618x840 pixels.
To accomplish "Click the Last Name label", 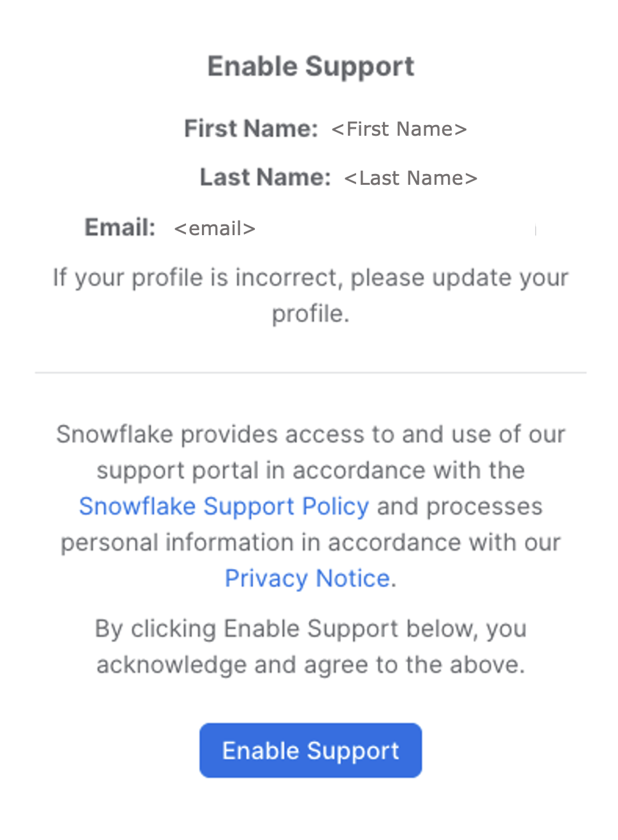I will coord(265,177).
